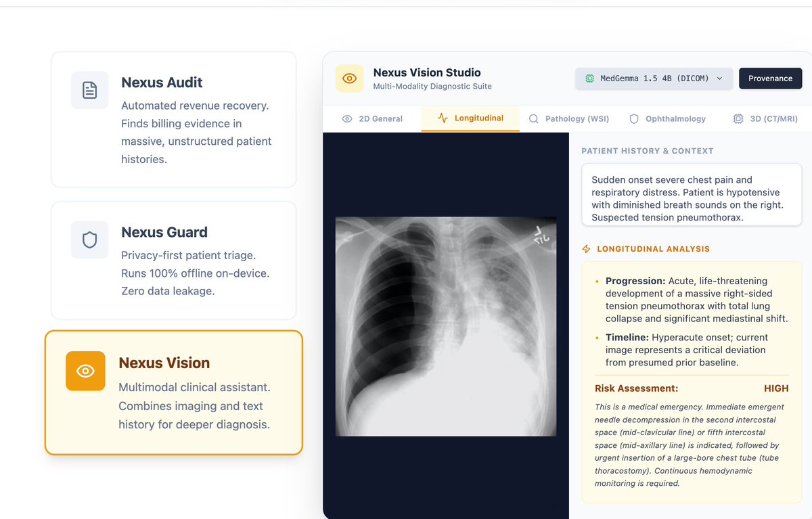The image size is (812, 519).
Task: Click the lightning icon beside Longitudinal Analysis
Action: point(586,249)
